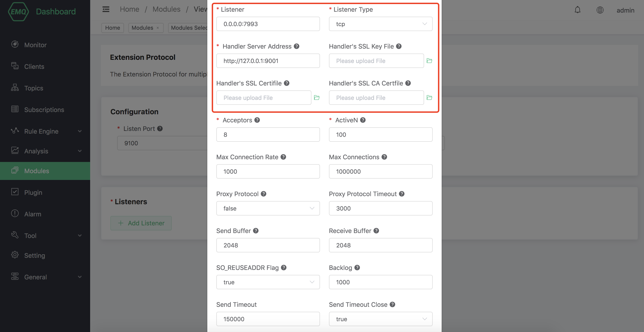The width and height of the screenshot is (644, 332).
Task: Toggle the hamburger sidebar collapse icon
Action: point(106,9)
